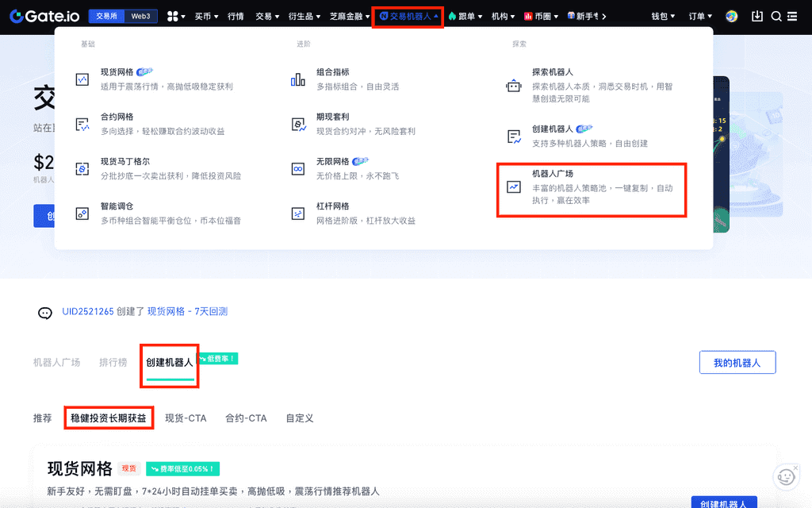The width and height of the screenshot is (812, 508).
Task: Open the 订单 orders dropdown
Action: 700,16
